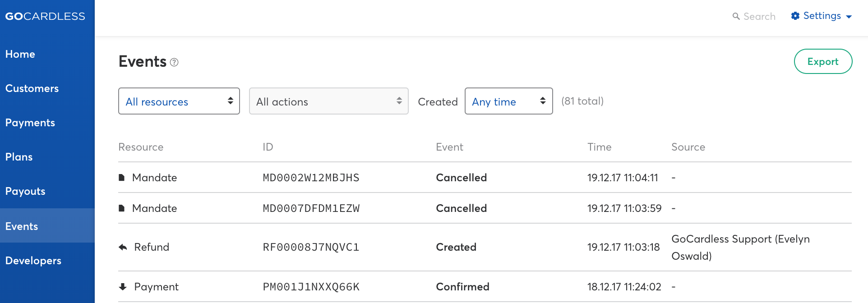Click Cancelled event for MD0002W12MBJHS
868x303 pixels.
click(462, 178)
